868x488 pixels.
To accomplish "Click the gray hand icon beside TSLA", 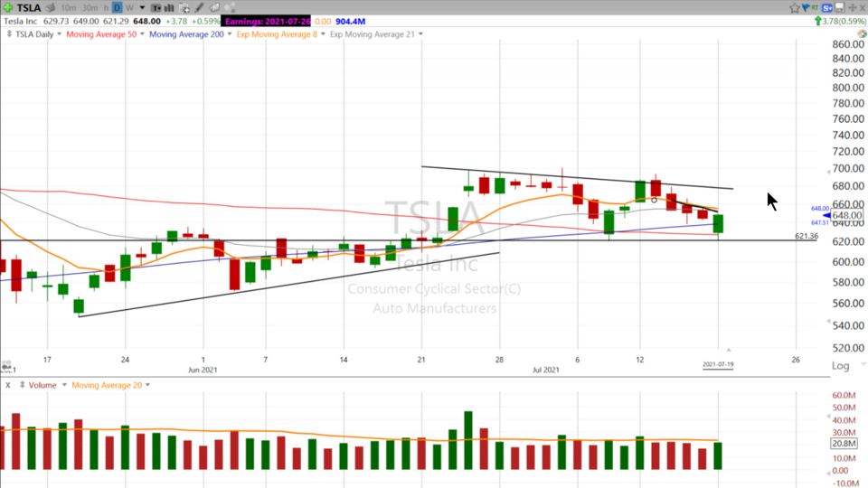I will (x=51, y=7).
